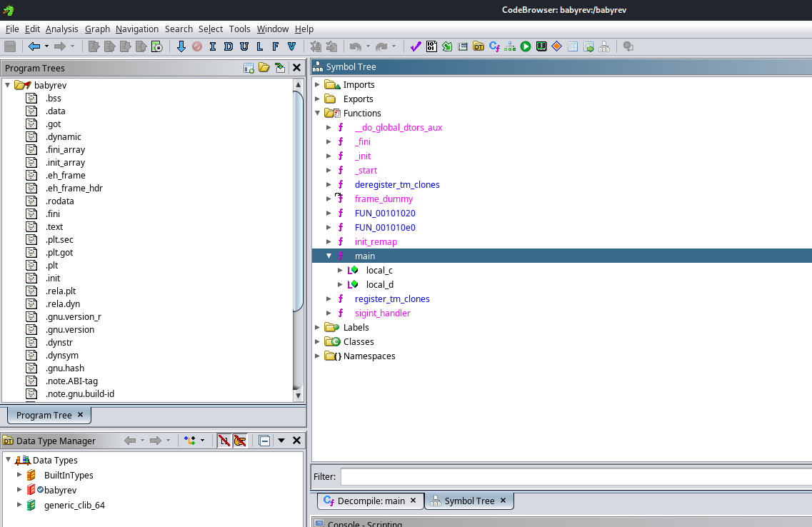Click the Disassemble down-arrow toolbar icon

pyautogui.click(x=181, y=46)
